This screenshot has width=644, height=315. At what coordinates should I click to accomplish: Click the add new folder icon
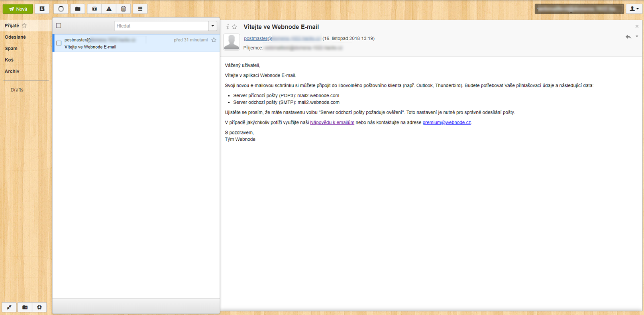pos(25,307)
